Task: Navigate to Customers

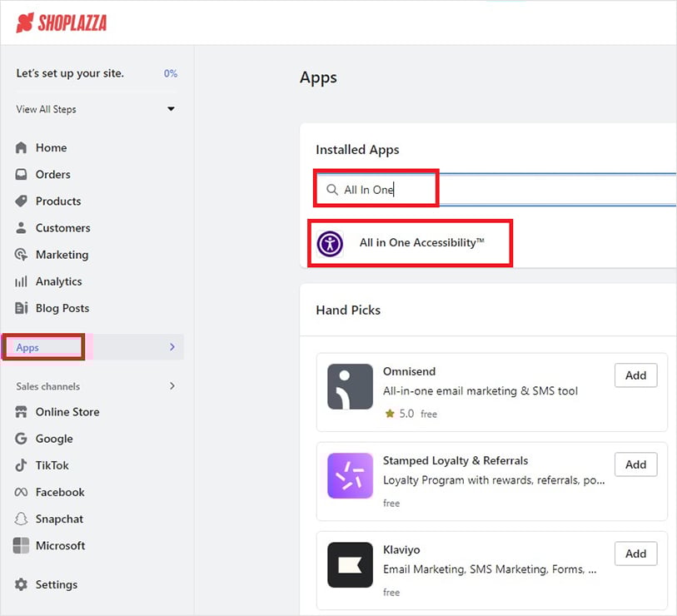Action: pyautogui.click(x=63, y=228)
